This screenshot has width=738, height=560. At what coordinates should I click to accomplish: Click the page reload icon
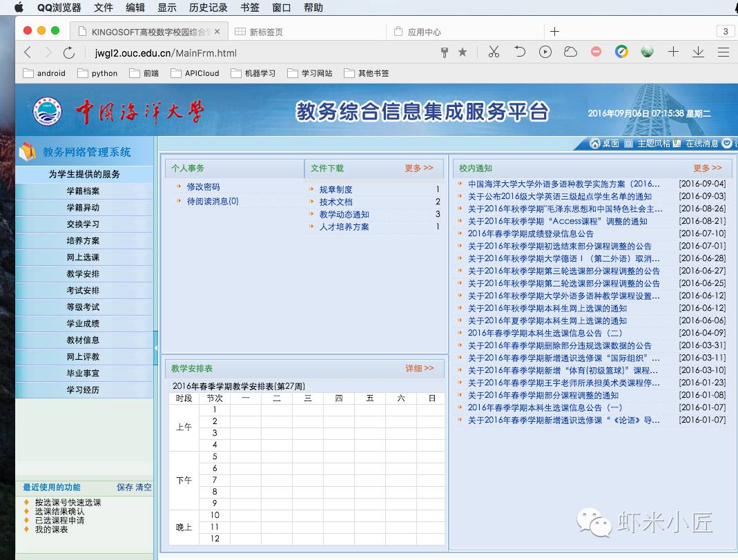[x=69, y=52]
